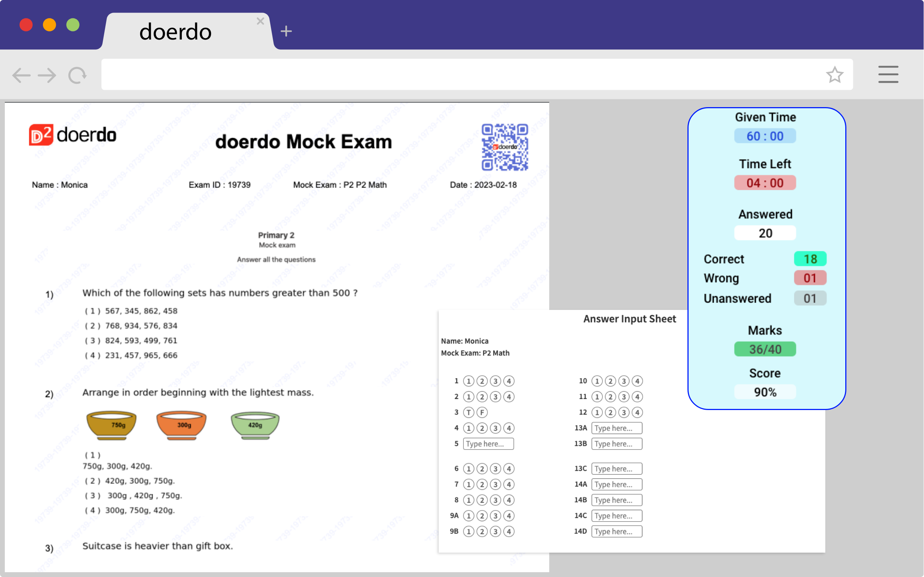Image resolution: width=924 pixels, height=577 pixels.
Task: Open the hamburger menu icon
Action: (x=888, y=74)
